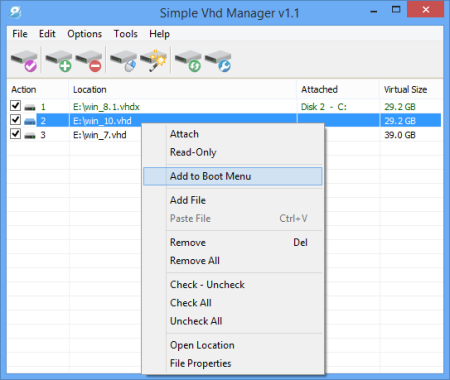Click the drive options wrench icon
The image size is (450, 380).
click(x=218, y=60)
